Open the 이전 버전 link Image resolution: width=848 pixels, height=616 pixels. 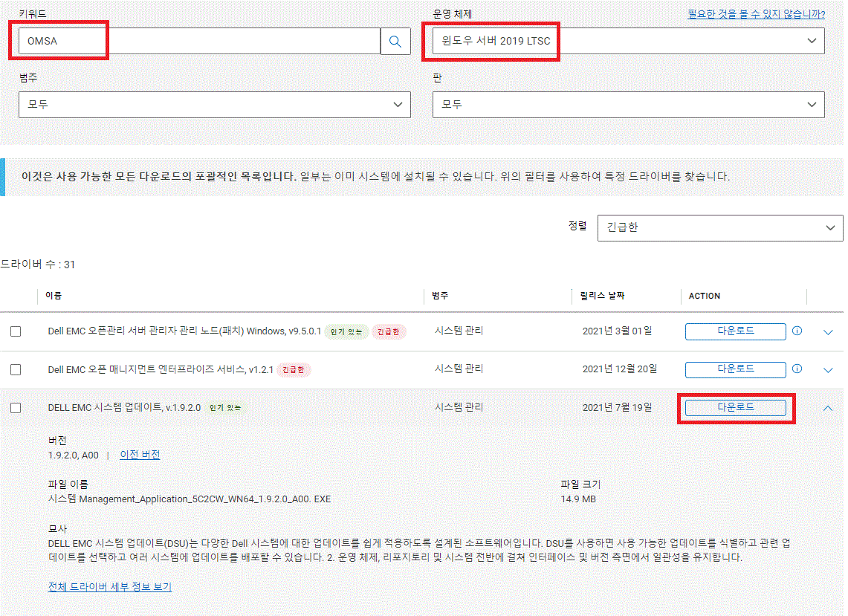pyautogui.click(x=140, y=455)
